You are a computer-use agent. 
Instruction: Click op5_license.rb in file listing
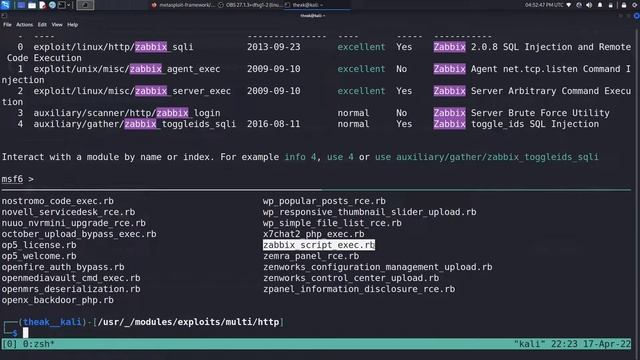tap(39, 245)
